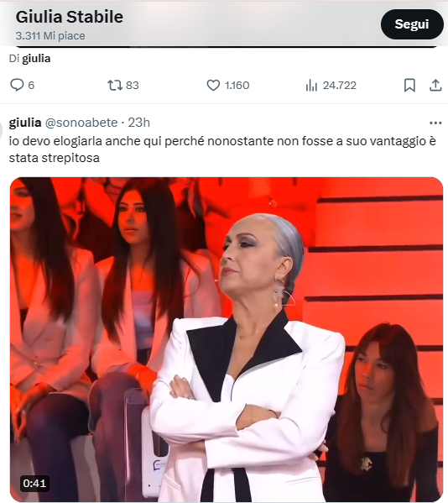Open the three-dot more options menu
This screenshot has width=448, height=503.
pos(435,123)
